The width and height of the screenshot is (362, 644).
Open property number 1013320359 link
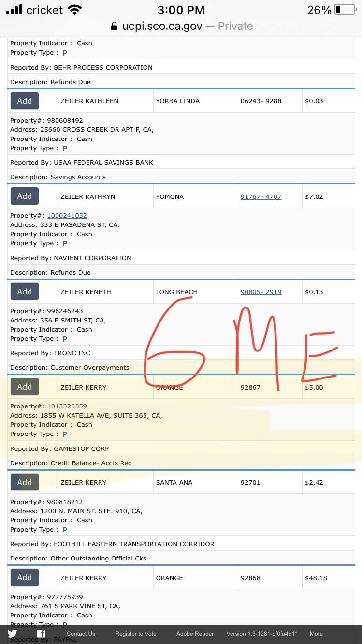pyautogui.click(x=67, y=406)
